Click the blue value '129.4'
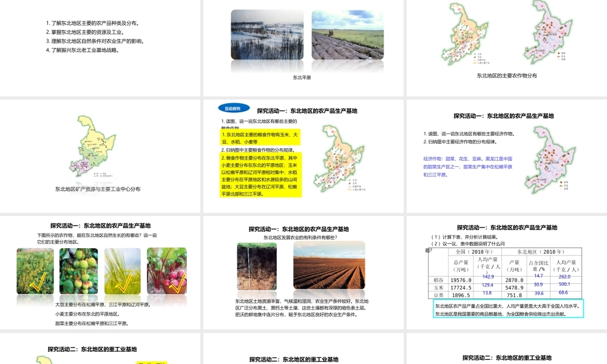Viewport: 607px width, 364px height. tap(488, 285)
